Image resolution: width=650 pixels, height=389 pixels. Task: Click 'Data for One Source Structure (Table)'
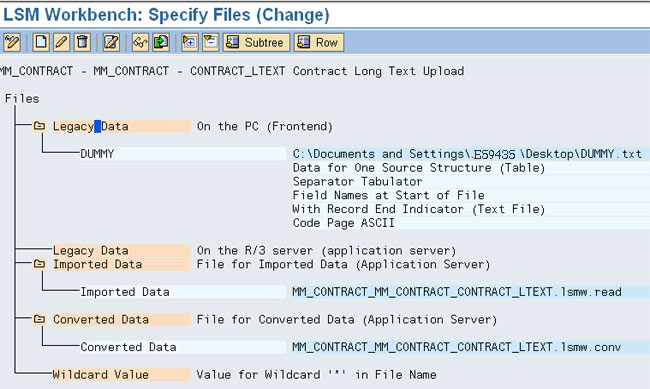(419, 168)
